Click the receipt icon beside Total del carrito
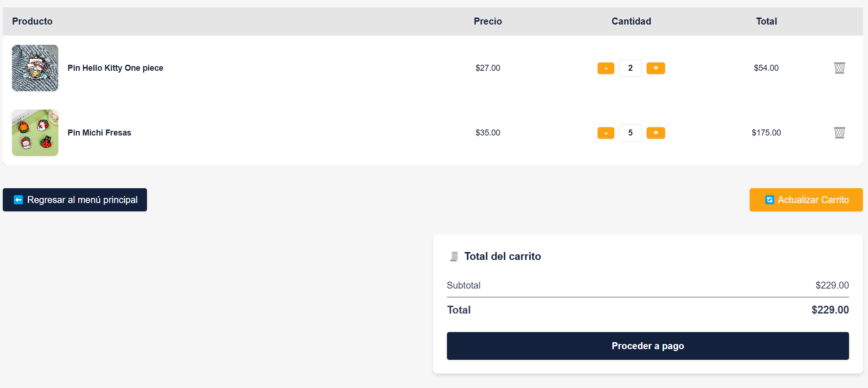 pyautogui.click(x=454, y=256)
